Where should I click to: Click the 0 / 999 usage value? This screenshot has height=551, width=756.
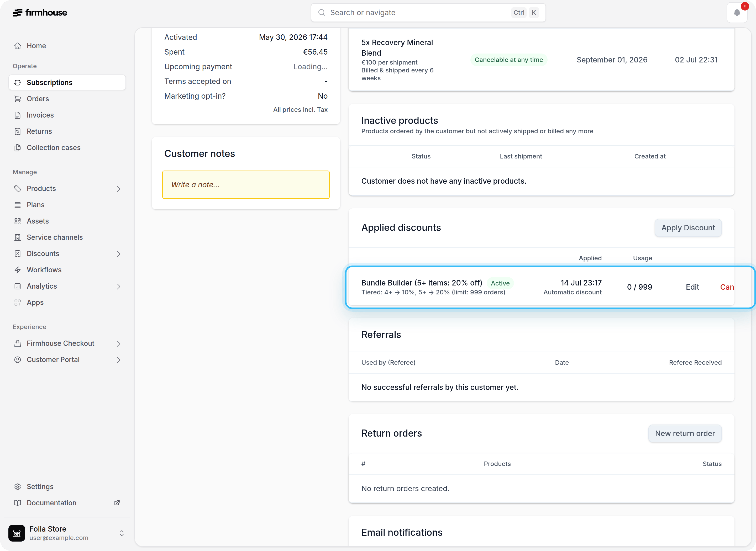[x=639, y=287]
